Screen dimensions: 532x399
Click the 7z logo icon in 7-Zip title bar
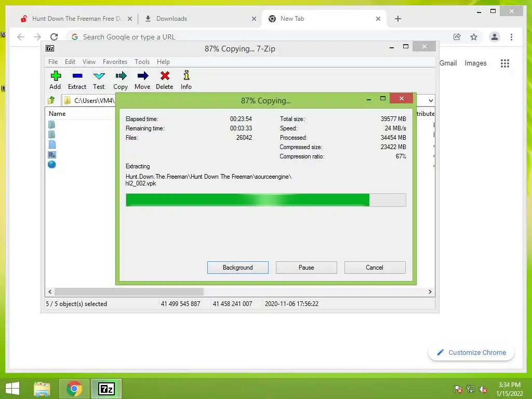pyautogui.click(x=50, y=48)
